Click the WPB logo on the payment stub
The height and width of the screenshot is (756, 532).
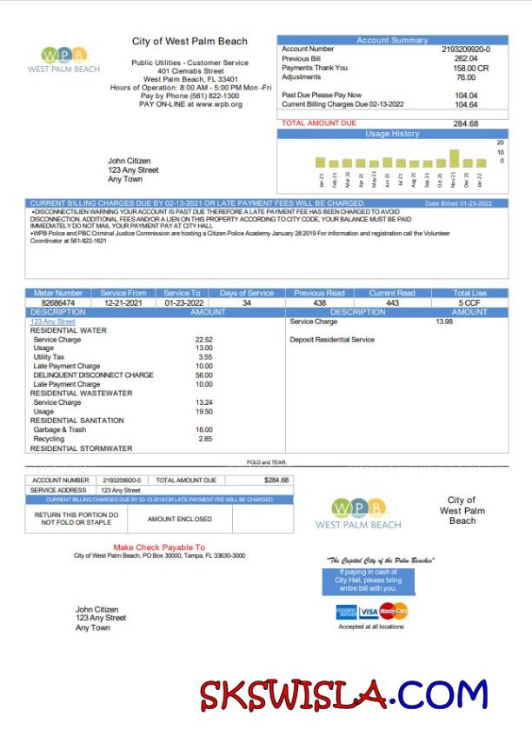(358, 513)
